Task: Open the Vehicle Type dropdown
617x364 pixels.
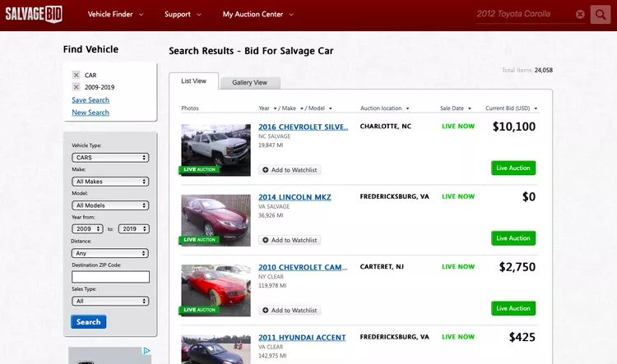Action: coord(110,158)
